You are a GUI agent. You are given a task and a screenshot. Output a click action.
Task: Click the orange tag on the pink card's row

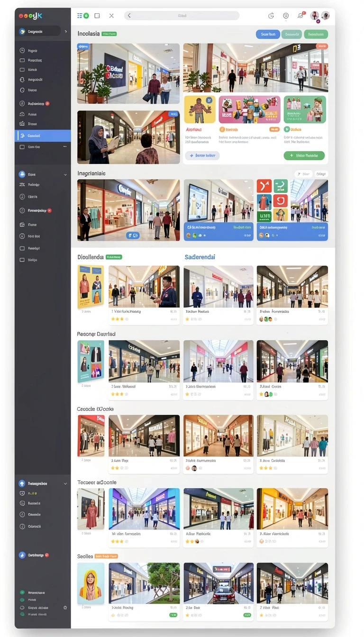[x=274, y=129]
